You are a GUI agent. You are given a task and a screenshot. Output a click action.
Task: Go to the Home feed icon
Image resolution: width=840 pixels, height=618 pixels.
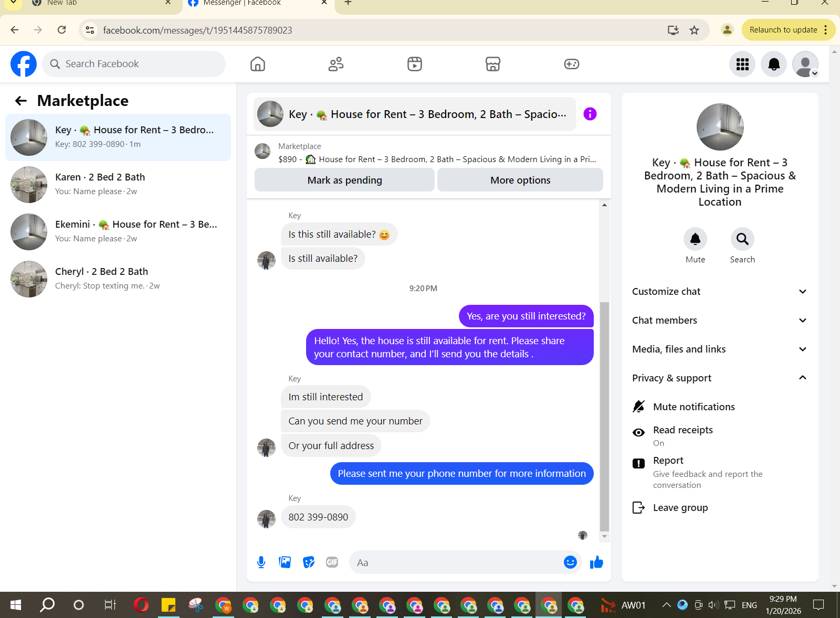(258, 64)
